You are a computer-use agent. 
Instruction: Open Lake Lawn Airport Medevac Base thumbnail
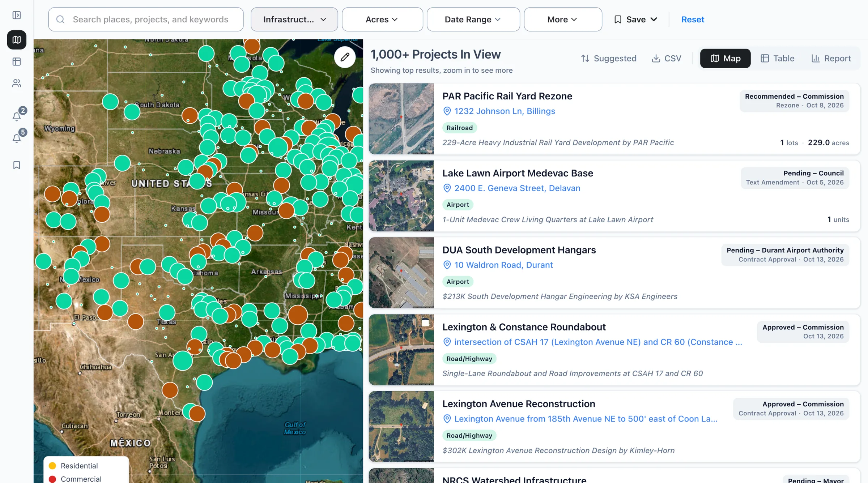pyautogui.click(x=401, y=196)
